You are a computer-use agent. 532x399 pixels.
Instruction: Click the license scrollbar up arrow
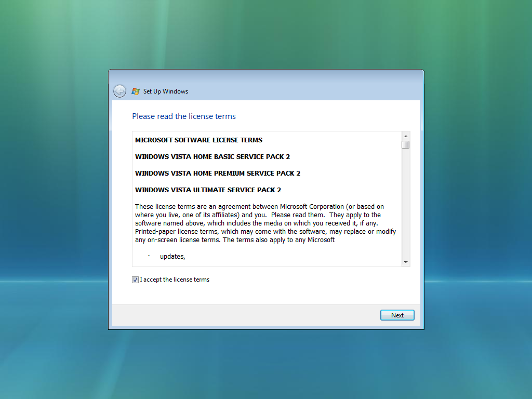click(x=406, y=136)
